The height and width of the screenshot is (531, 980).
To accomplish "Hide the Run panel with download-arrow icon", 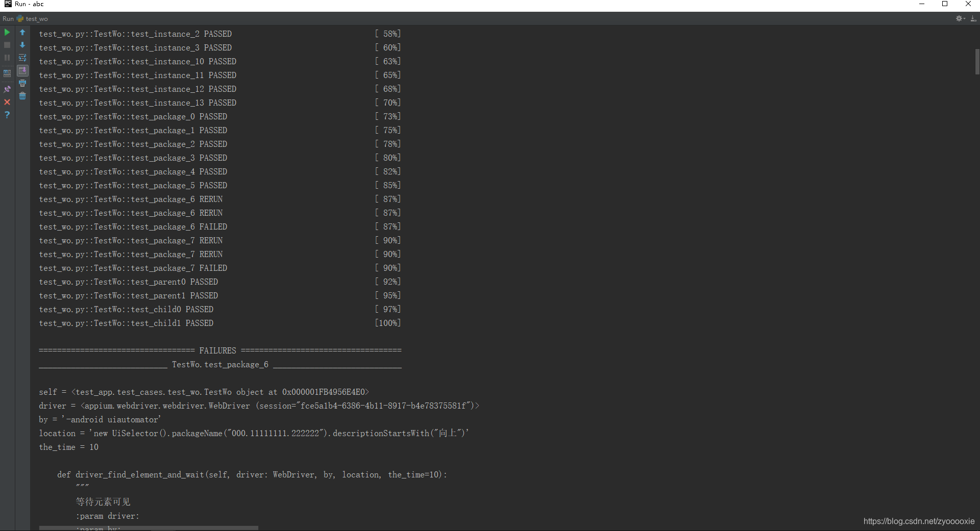I will [x=973, y=18].
